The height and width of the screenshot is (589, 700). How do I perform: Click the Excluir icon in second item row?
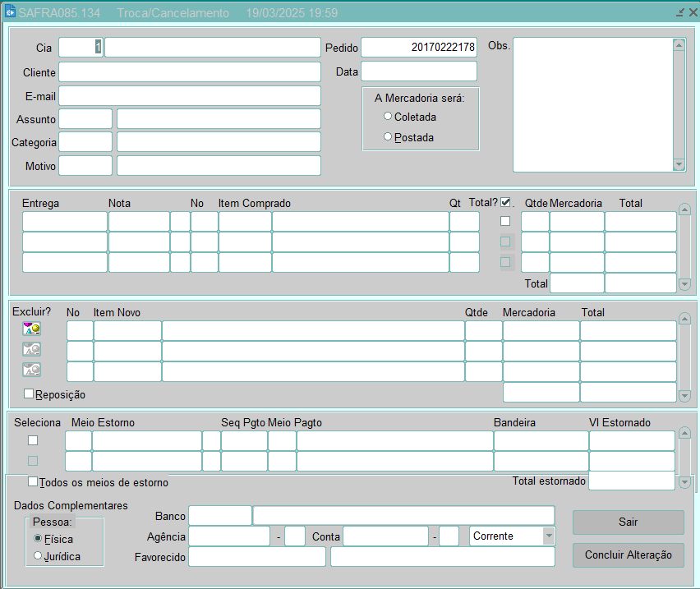point(31,349)
